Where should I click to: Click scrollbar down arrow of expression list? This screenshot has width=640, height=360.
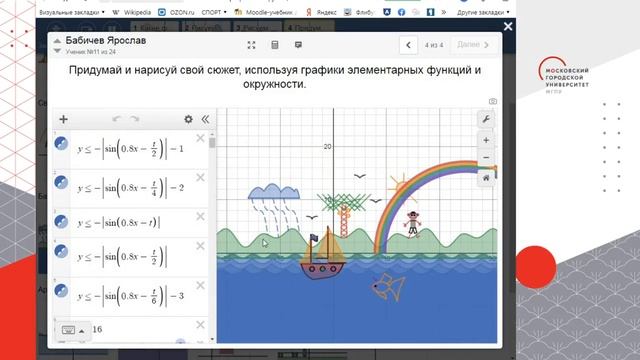212,339
